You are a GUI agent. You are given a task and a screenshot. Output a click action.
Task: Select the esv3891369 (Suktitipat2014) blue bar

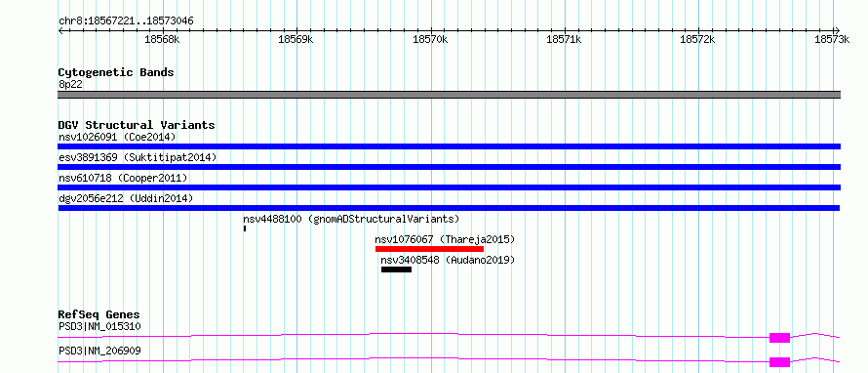pos(449,167)
